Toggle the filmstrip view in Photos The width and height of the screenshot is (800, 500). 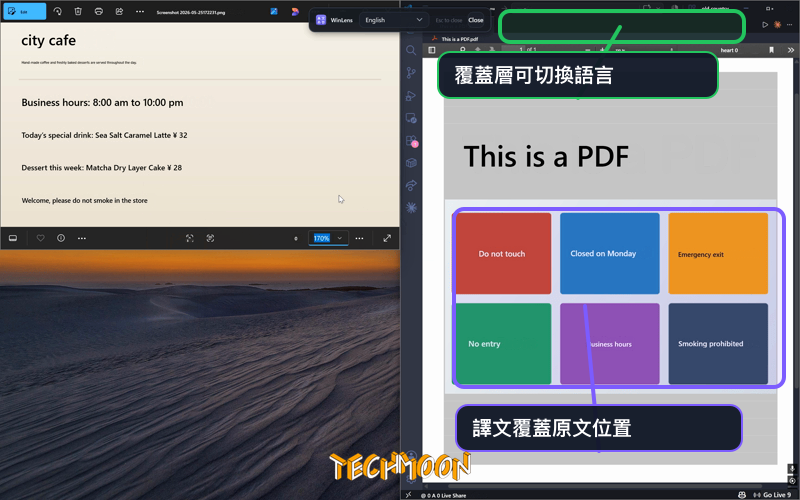13,238
